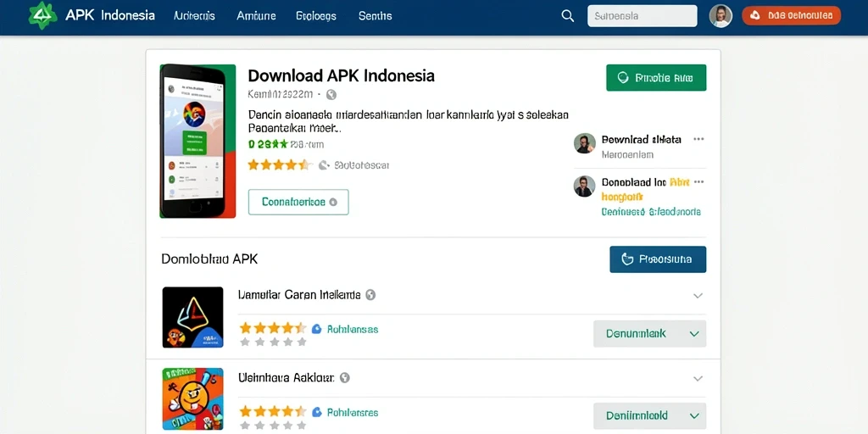The width and height of the screenshot is (868, 434).
Task: Click gold star rating in Uleinhera Aaklaar row
Action: click(273, 411)
